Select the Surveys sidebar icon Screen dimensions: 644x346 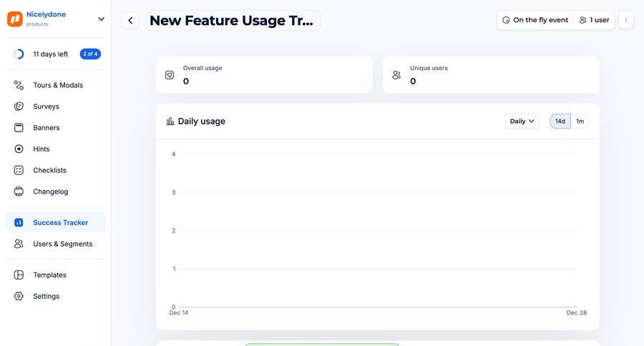[19, 107]
